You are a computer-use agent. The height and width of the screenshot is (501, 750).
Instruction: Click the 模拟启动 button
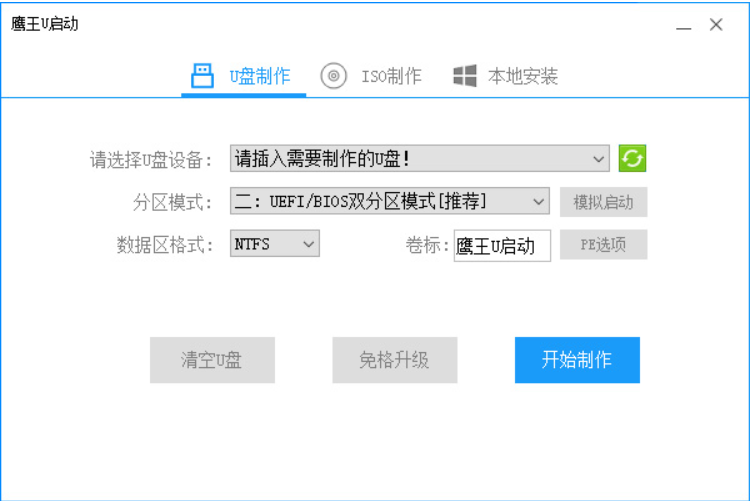coord(603,202)
